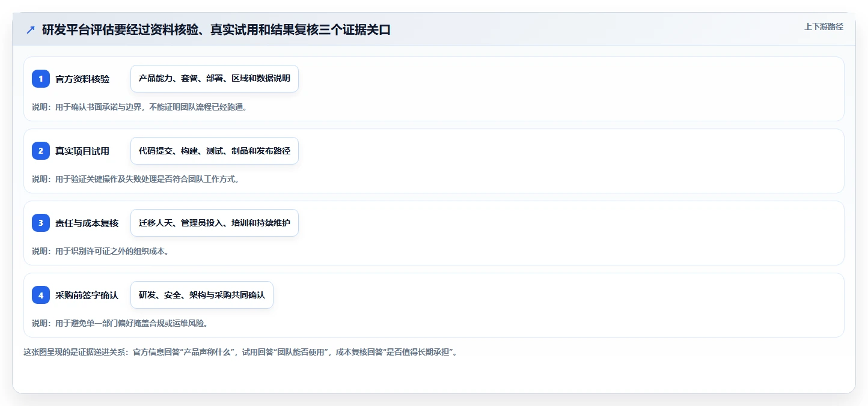Screen dimensions: 868x406
Task: Click the note about 关键操作及失败处理
Action: (136, 179)
